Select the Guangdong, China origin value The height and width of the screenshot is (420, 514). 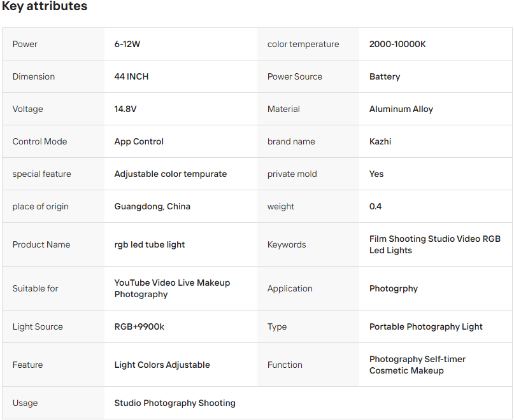pos(152,206)
